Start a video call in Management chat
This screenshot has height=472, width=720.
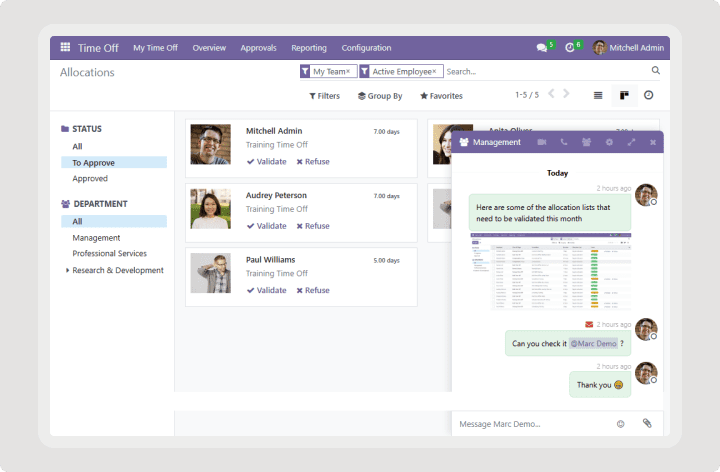(x=541, y=142)
